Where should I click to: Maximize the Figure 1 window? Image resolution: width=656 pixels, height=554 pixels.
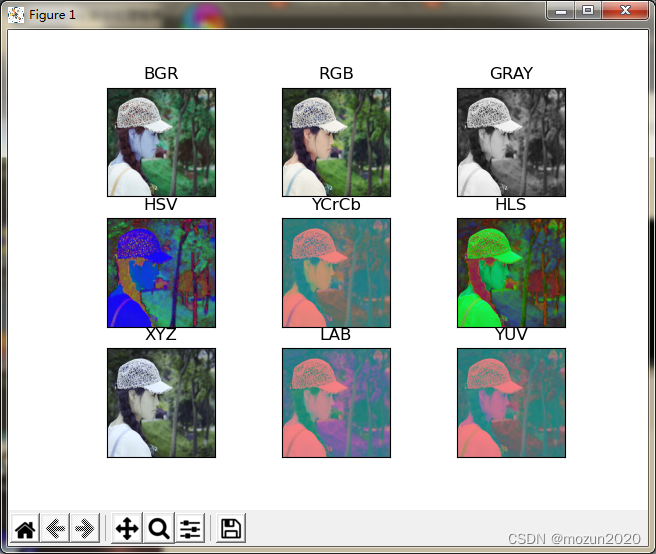click(x=588, y=10)
